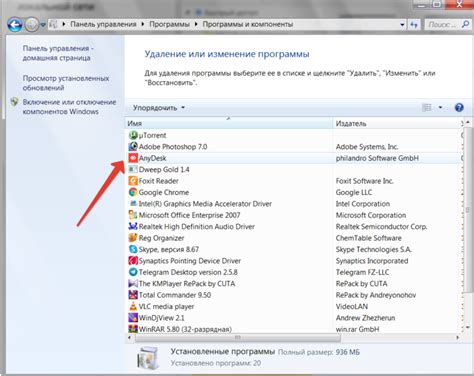474x376 pixels.
Task: Go back with the blue arrow button
Action: coord(15,25)
